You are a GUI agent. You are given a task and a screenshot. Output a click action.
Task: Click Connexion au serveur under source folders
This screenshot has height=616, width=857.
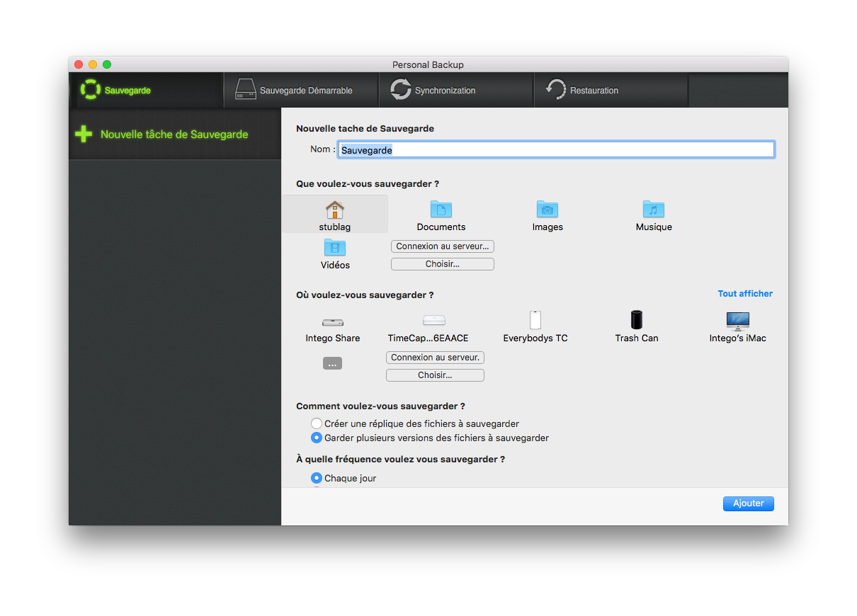(x=443, y=246)
